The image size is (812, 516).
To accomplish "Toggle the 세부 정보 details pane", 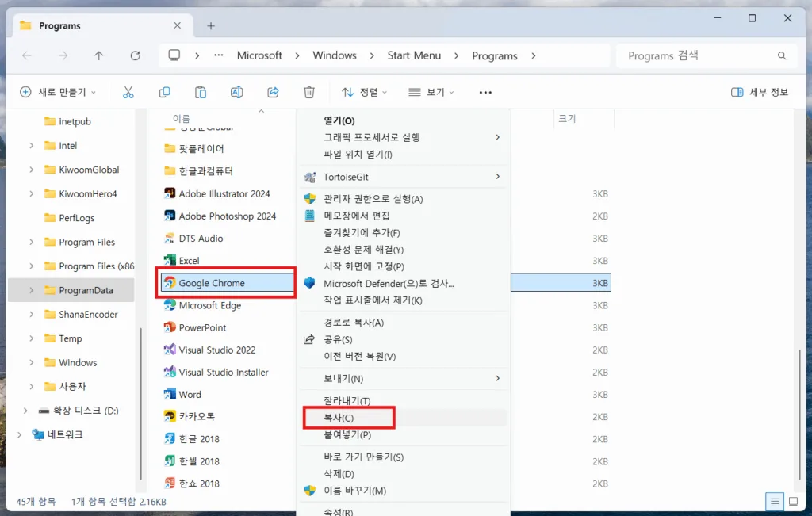I will [760, 92].
